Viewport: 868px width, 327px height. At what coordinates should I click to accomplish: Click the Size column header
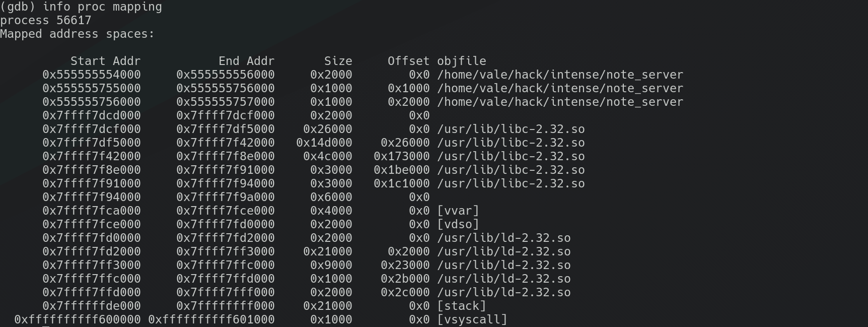point(338,61)
